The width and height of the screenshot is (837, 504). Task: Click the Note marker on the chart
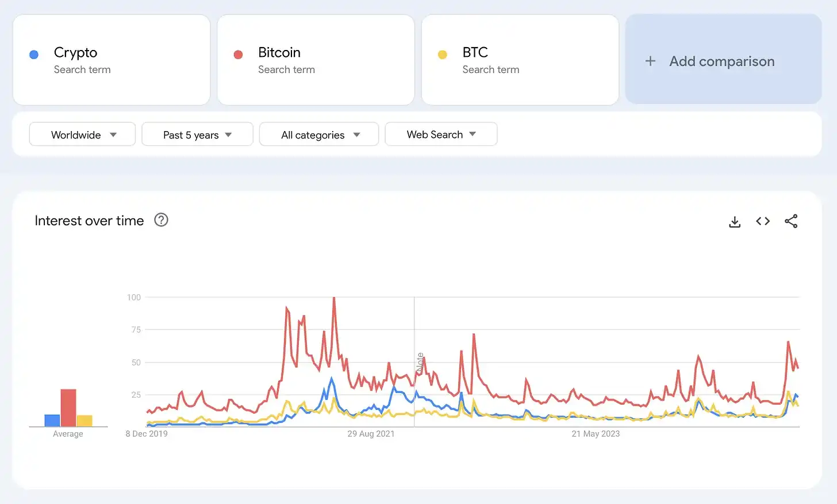point(420,362)
